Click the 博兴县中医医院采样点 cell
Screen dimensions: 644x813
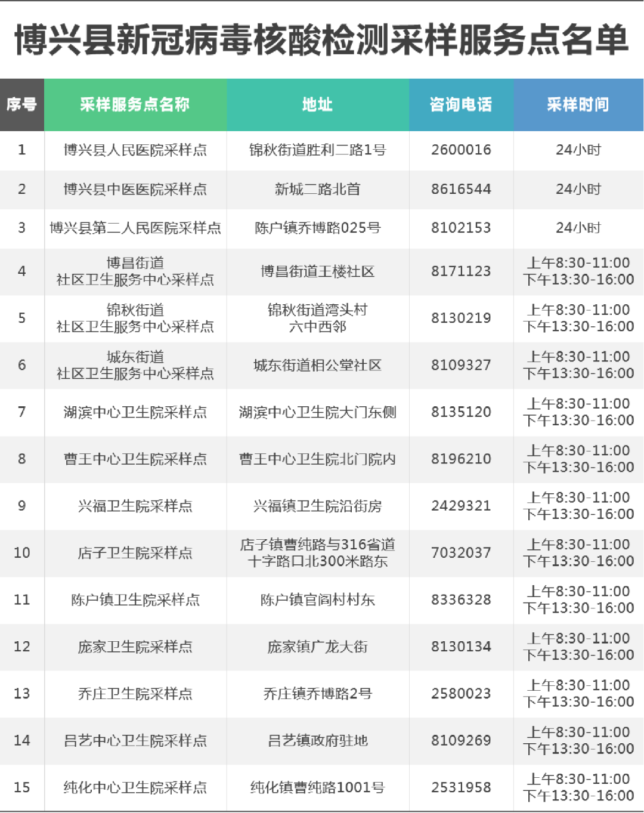(x=135, y=190)
